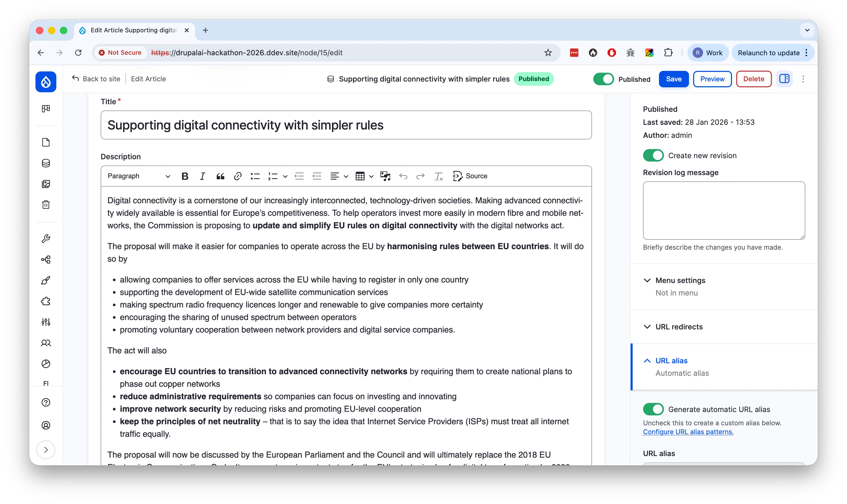Open Extend via the puzzle-piece sidebar icon
The image size is (847, 504).
pos(46,301)
